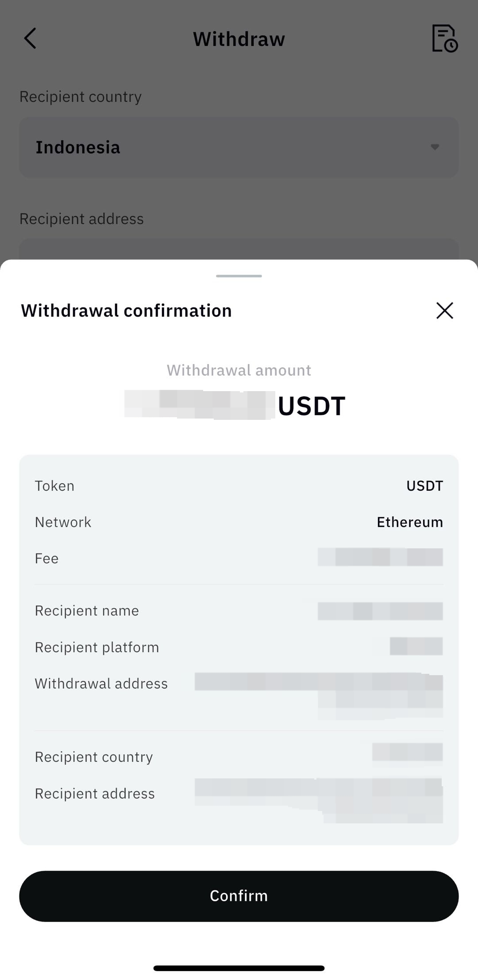Tap the blurred Recipient country value in summary
Screen dimensions: 478x980
(x=407, y=752)
